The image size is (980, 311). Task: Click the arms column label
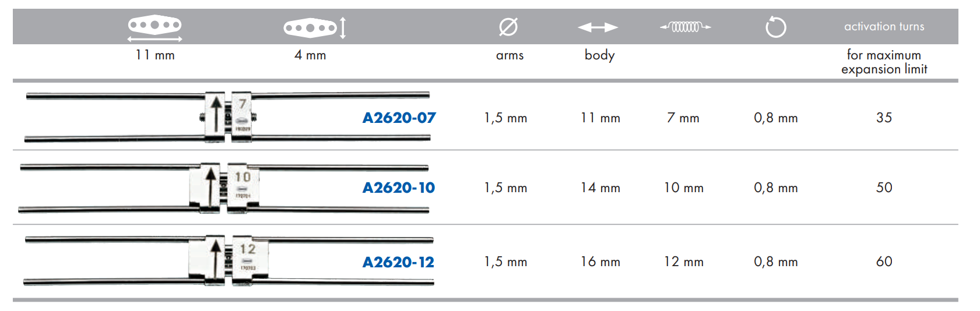click(x=510, y=55)
